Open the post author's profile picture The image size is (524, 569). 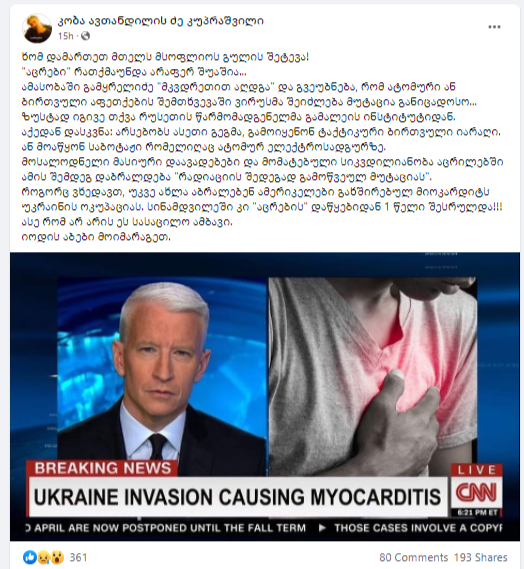[x=37, y=28]
